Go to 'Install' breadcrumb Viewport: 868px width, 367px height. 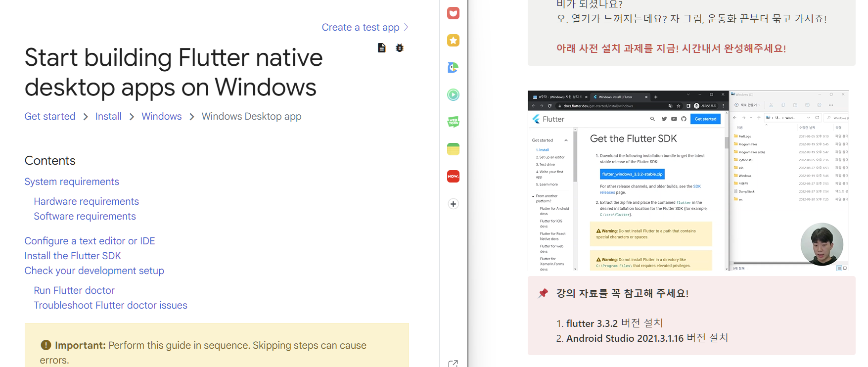coord(108,116)
